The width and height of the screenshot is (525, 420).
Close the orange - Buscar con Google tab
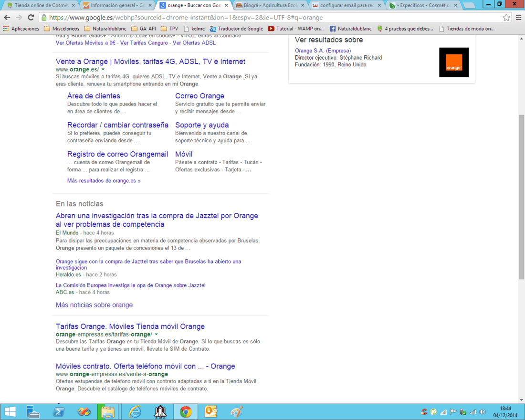(226, 5)
